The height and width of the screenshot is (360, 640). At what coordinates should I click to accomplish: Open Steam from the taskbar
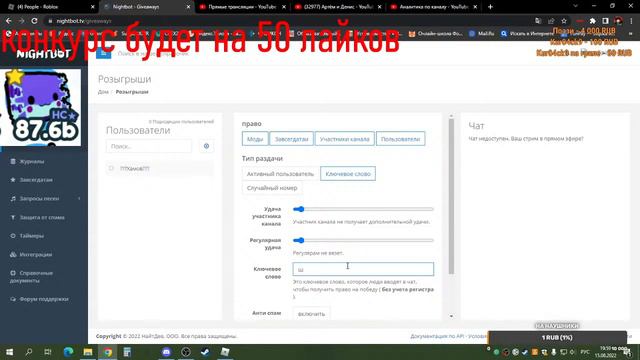(205, 352)
